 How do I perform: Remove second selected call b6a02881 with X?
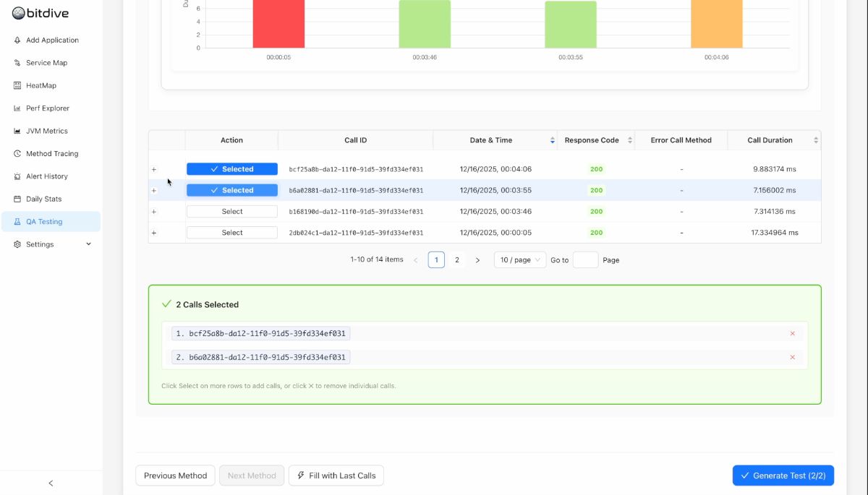[x=792, y=357]
